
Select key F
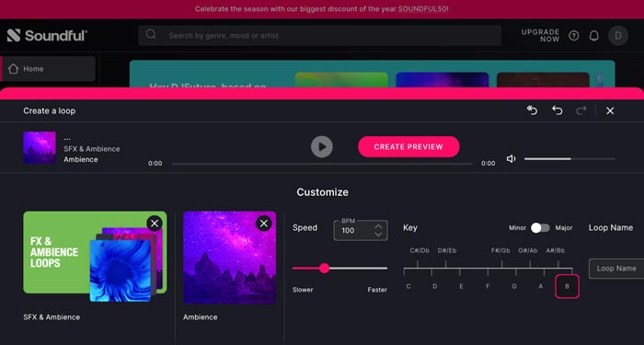click(x=488, y=286)
